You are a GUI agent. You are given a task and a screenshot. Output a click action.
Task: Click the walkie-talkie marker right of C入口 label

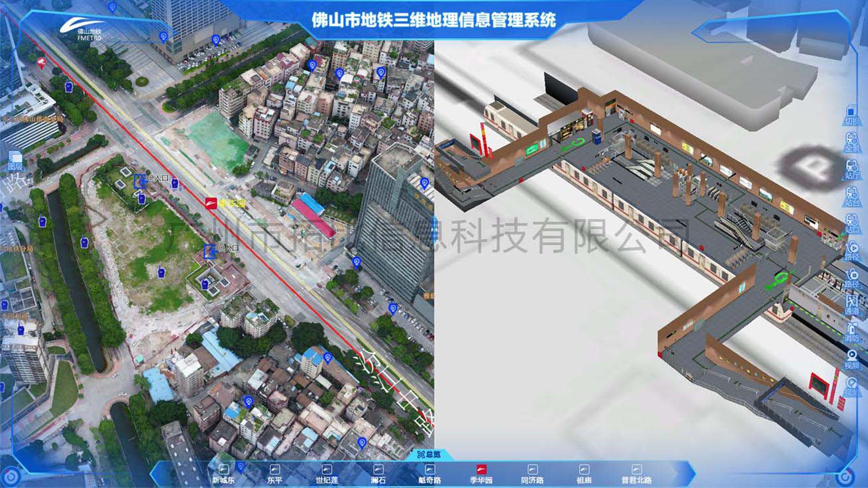[x=174, y=184]
